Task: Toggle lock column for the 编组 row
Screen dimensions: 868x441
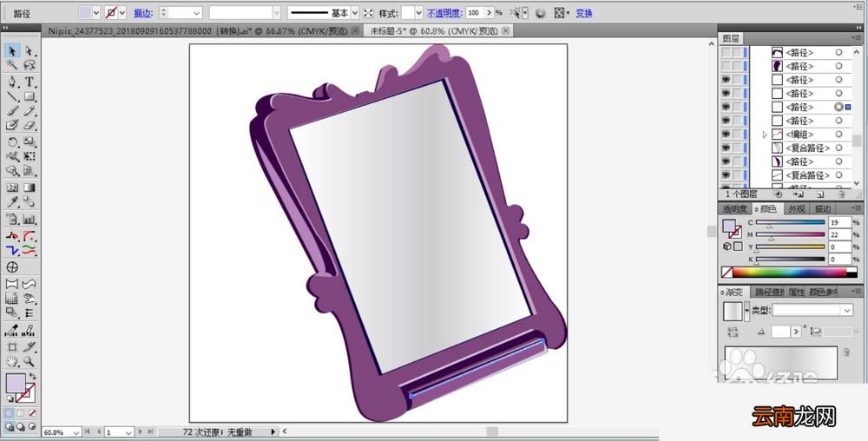Action: click(x=737, y=135)
